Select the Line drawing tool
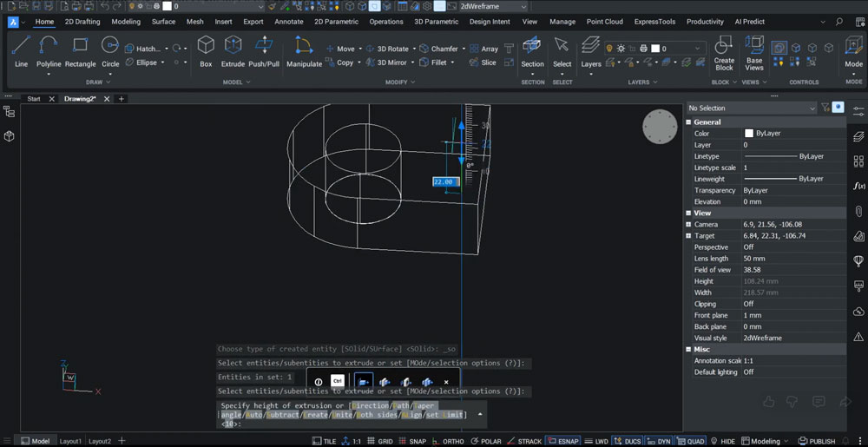The height and width of the screenshot is (447, 868). pos(21,51)
